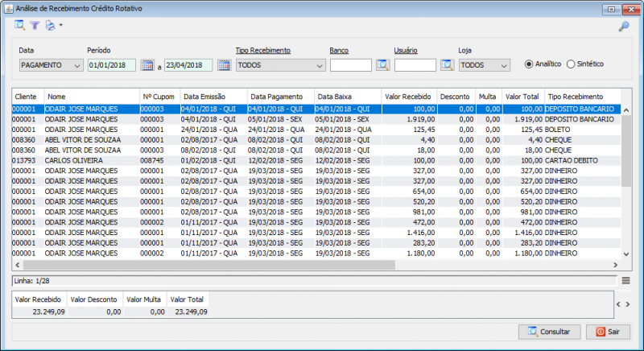This screenshot has width=644, height=351.
Task: Click vertical scrollbar down arrow of table
Action: [x=626, y=254]
